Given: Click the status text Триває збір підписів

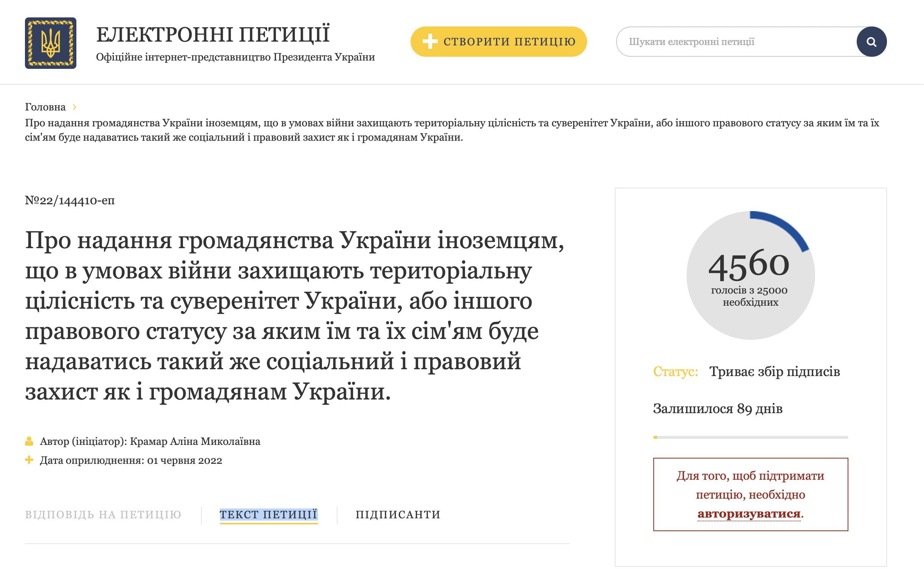Looking at the screenshot, I should (775, 372).
